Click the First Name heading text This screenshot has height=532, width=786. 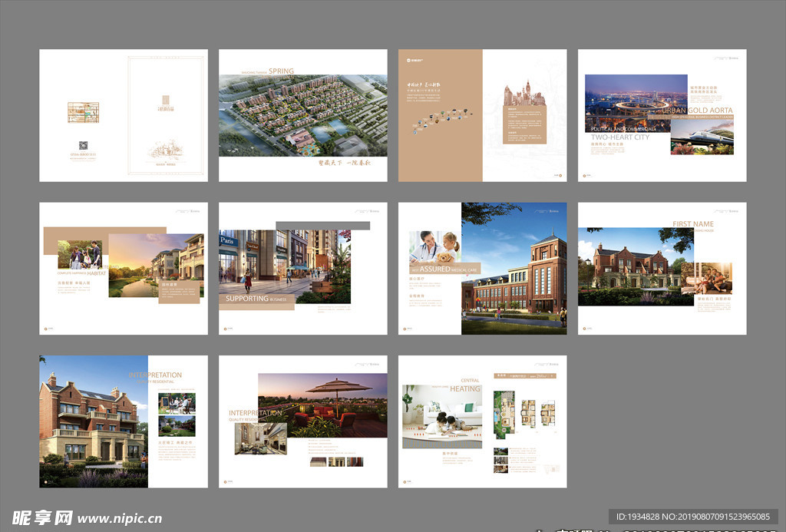click(x=692, y=224)
